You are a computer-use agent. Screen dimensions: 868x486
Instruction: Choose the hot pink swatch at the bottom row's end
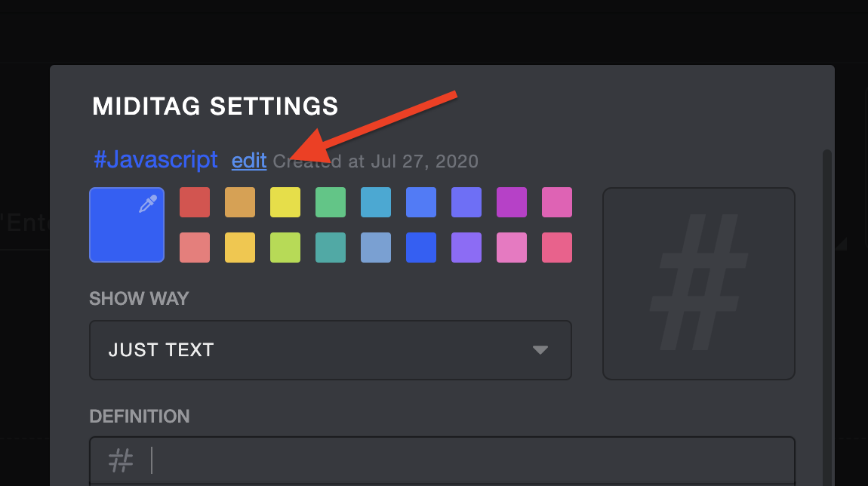click(557, 248)
